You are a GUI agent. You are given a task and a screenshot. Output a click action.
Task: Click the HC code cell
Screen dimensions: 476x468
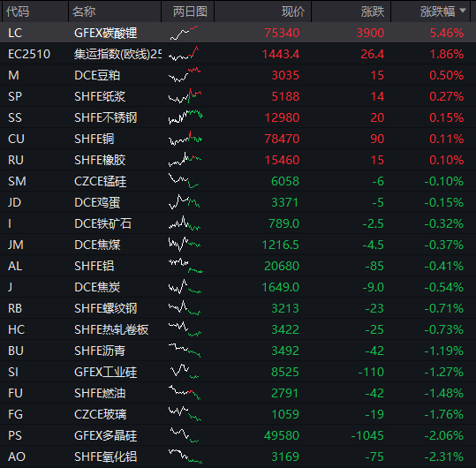pos(17,329)
